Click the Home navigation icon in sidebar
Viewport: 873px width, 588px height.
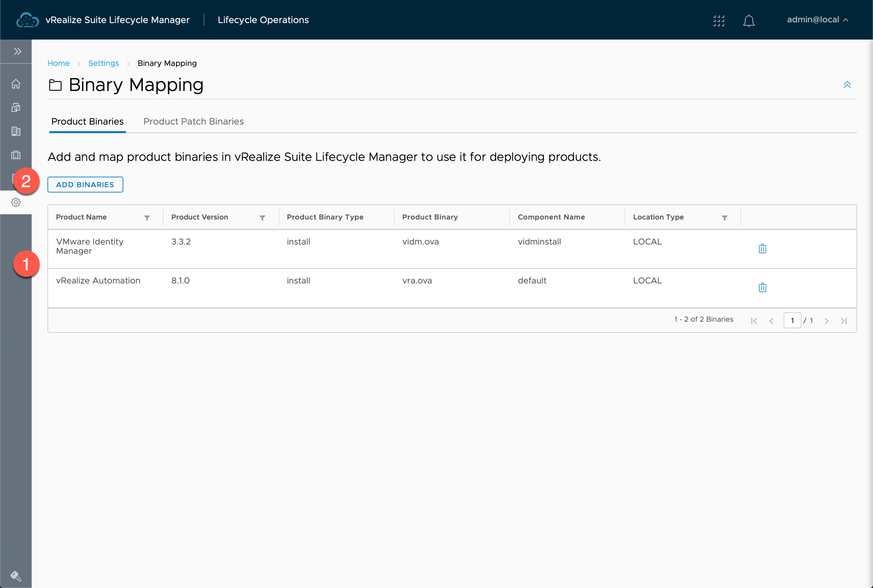(x=16, y=83)
